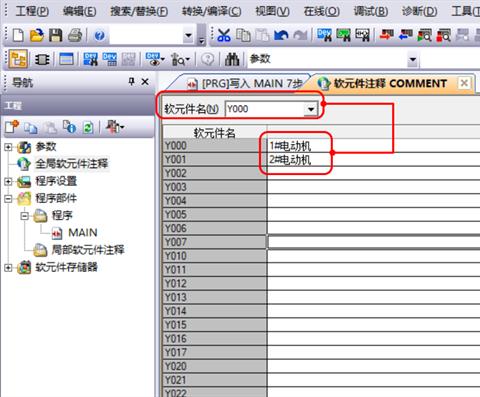Select MAIN program in the tree
This screenshot has width=480, height=397.
83,232
